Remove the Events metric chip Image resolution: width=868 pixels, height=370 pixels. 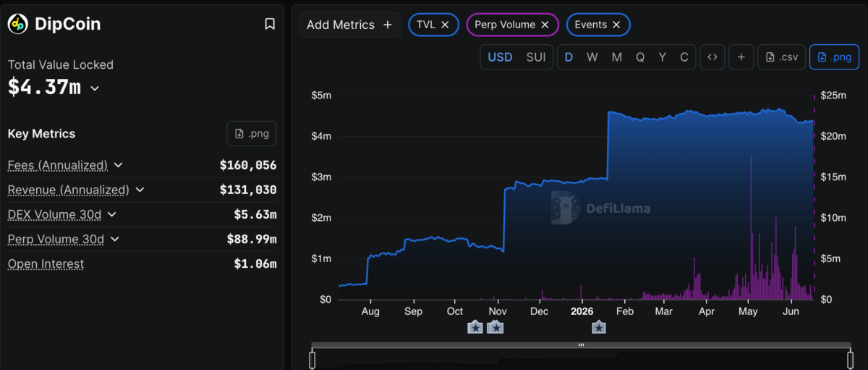point(616,25)
